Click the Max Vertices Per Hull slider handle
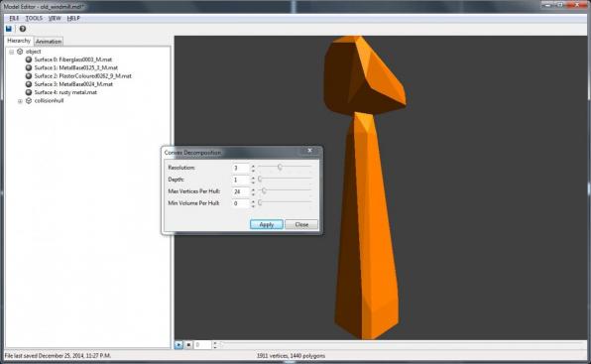The image size is (591, 364). tap(264, 190)
